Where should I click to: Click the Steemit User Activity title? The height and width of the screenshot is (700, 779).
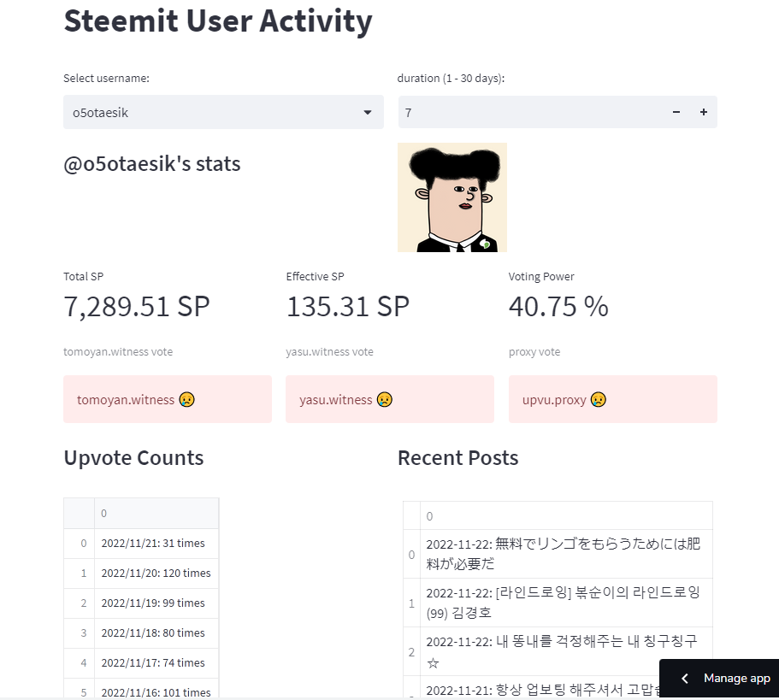tap(218, 21)
